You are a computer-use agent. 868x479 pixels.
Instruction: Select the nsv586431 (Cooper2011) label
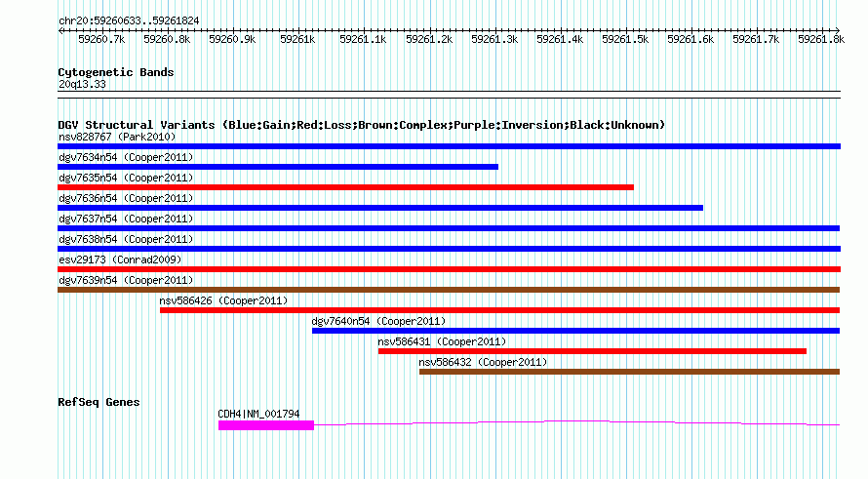point(442,341)
